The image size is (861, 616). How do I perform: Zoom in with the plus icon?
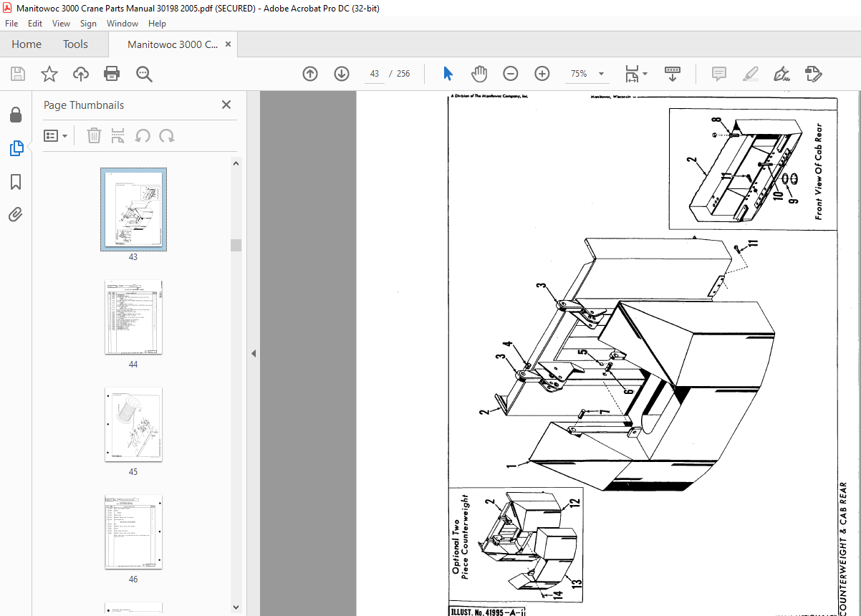542,74
